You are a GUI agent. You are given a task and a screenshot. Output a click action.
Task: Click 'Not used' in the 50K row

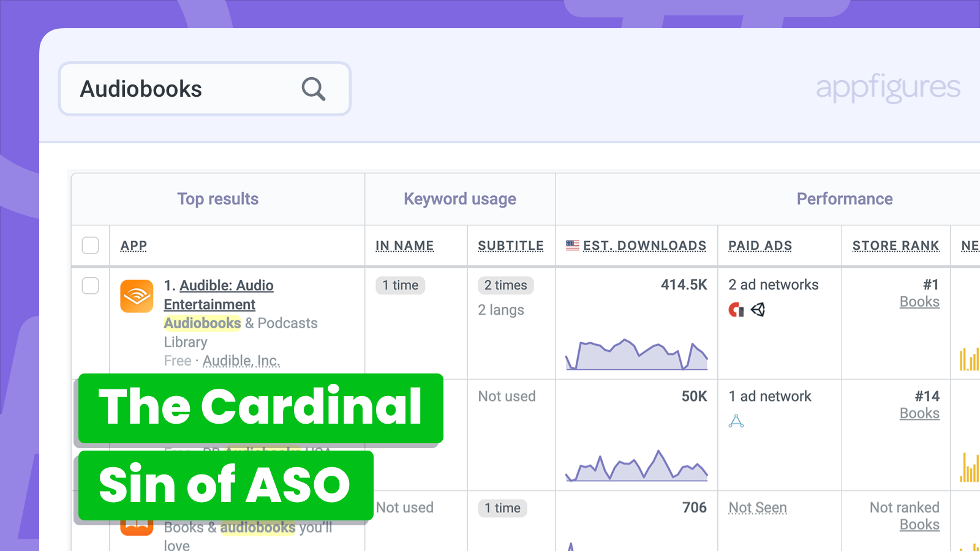click(507, 396)
